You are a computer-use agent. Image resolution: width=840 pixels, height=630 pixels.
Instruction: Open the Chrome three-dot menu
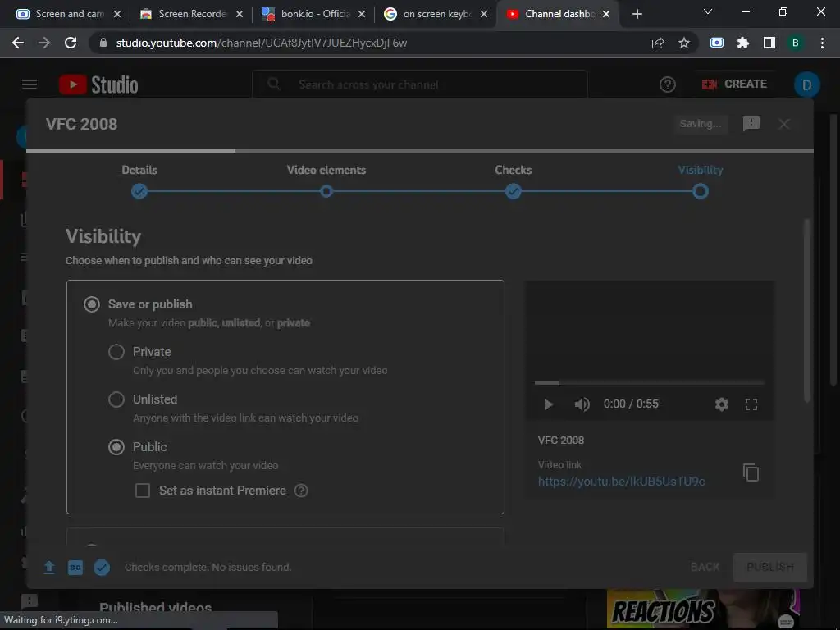(x=822, y=43)
